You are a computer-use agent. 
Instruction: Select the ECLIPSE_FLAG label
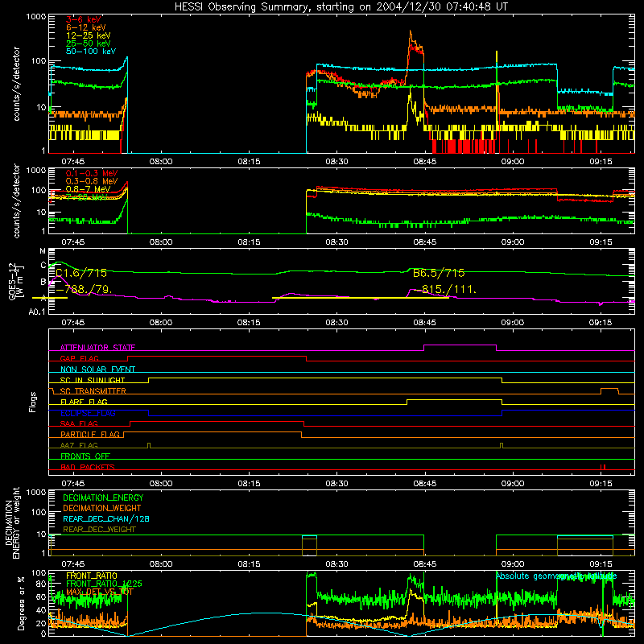point(88,413)
